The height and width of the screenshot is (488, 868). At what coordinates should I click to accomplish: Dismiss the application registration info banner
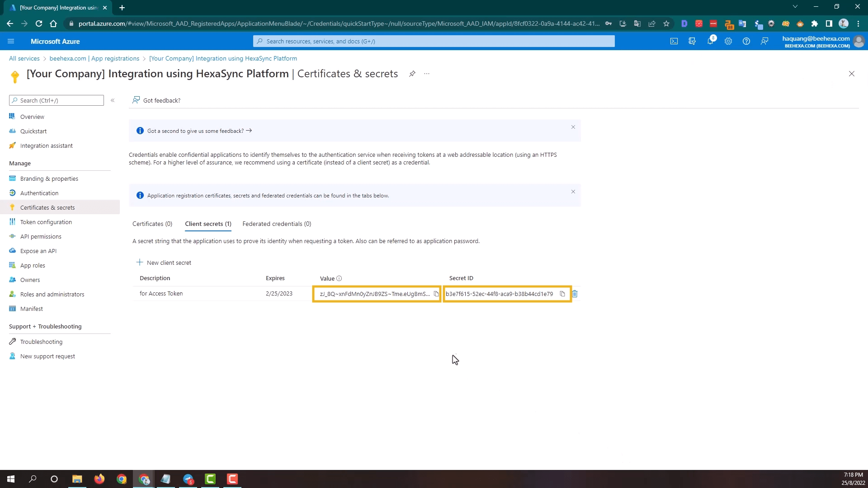click(x=574, y=191)
